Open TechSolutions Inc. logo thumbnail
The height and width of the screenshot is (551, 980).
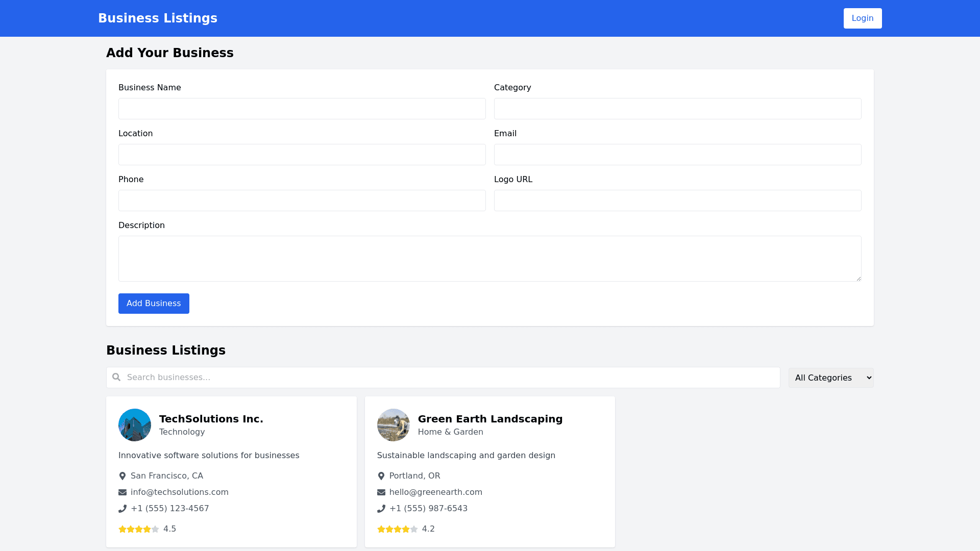pyautogui.click(x=135, y=425)
